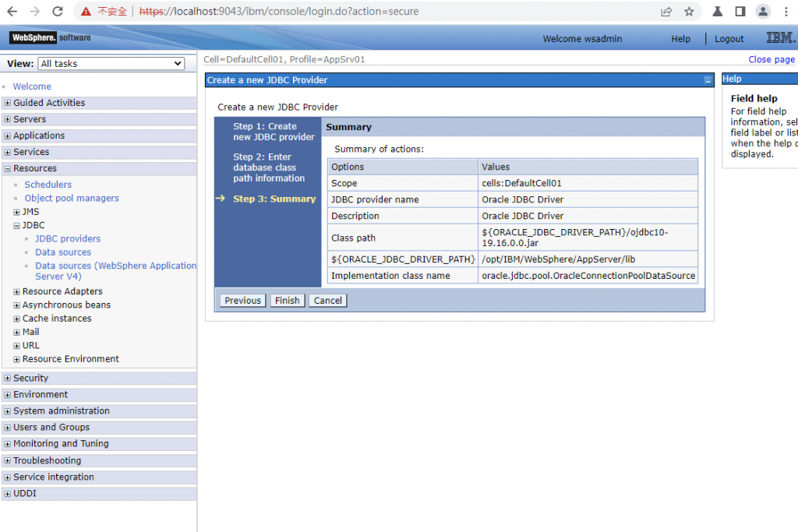
Task: Click the cells:DefaultCell01 scope value
Action: point(521,183)
